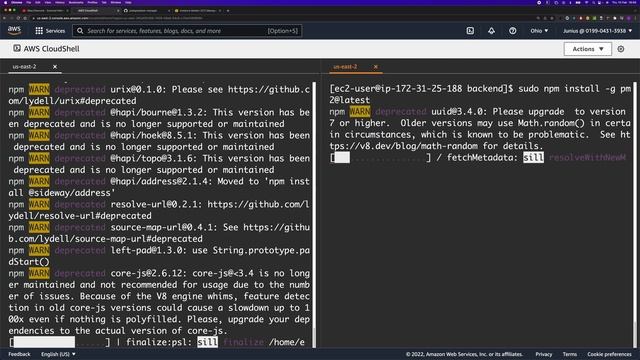Click the left terminal scrollbar
This screenshot has height=360, width=640.
tap(314, 214)
